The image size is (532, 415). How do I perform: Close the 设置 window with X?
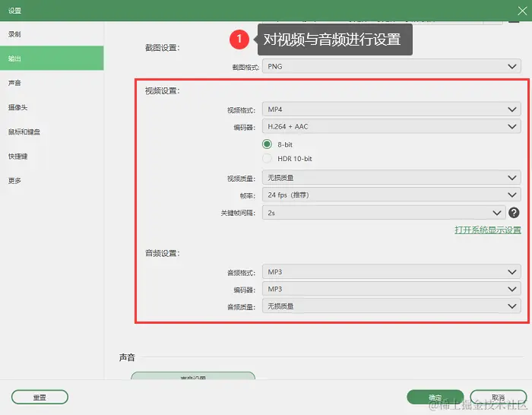[522, 11]
